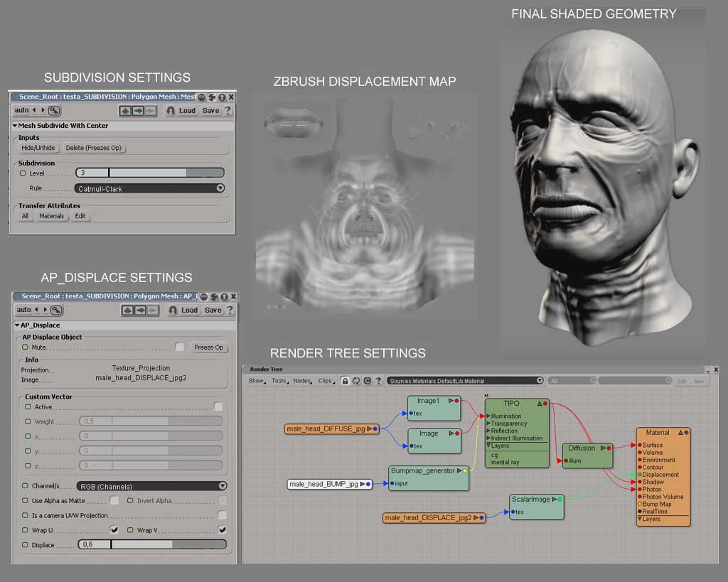Toggle the Invert Alpha checkbox
Viewport: 728px width, 582px height.
(223, 500)
